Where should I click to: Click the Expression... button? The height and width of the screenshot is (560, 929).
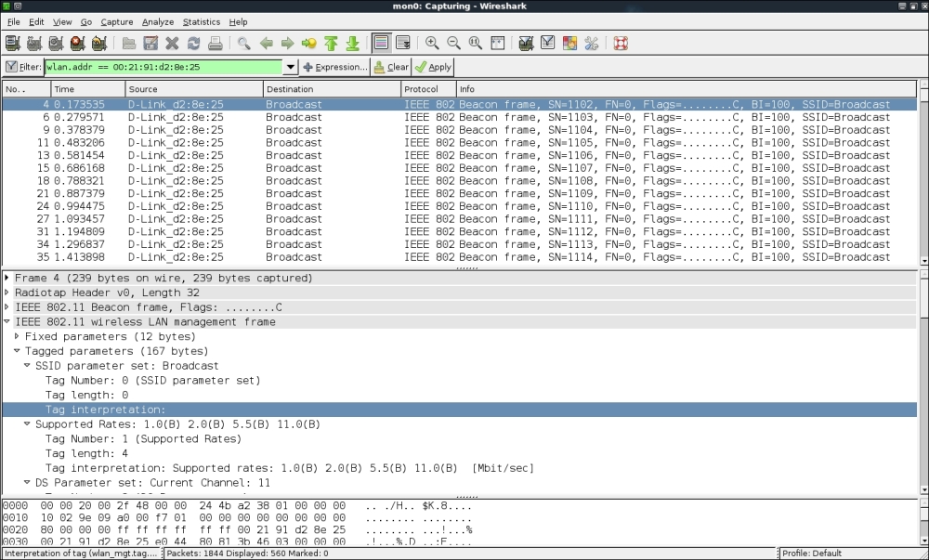pos(334,67)
